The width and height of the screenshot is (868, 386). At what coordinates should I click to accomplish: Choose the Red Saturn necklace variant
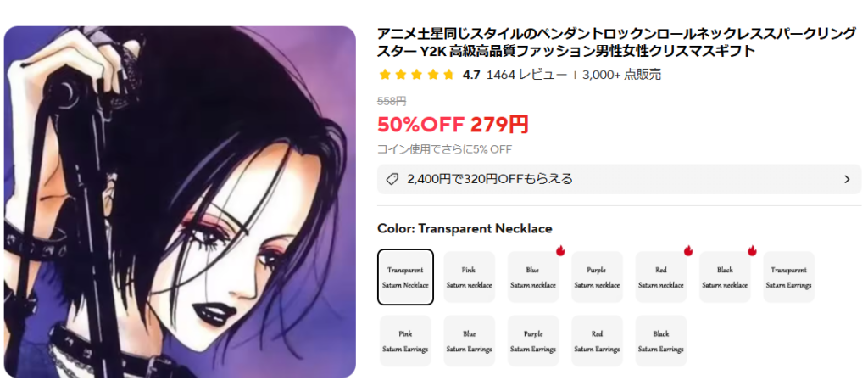click(x=661, y=277)
